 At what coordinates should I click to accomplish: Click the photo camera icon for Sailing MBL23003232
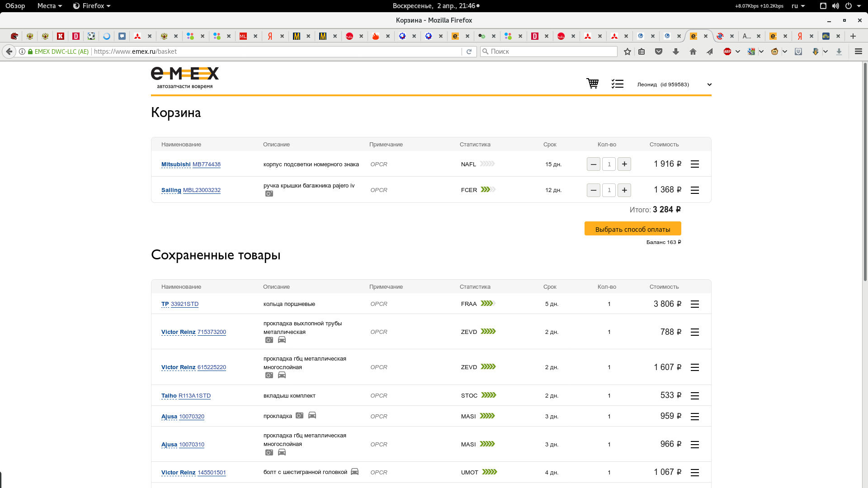click(x=269, y=194)
